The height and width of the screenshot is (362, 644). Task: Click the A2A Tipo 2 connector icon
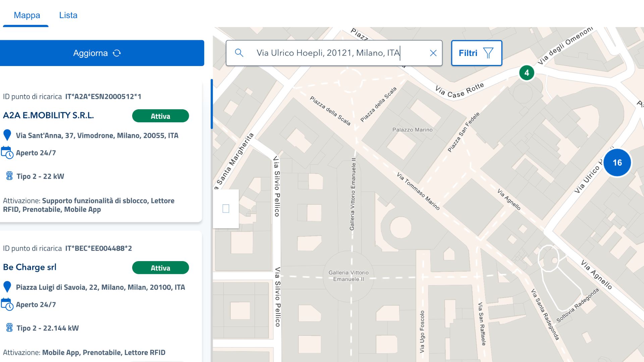[9, 176]
